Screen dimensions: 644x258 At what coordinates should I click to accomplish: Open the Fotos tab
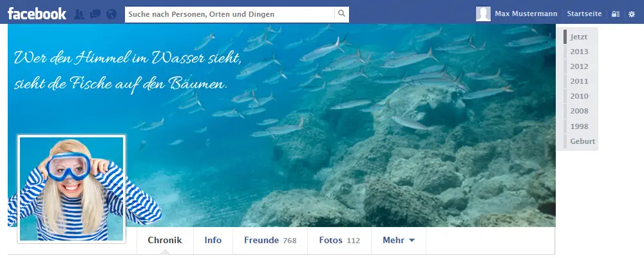pyautogui.click(x=339, y=241)
